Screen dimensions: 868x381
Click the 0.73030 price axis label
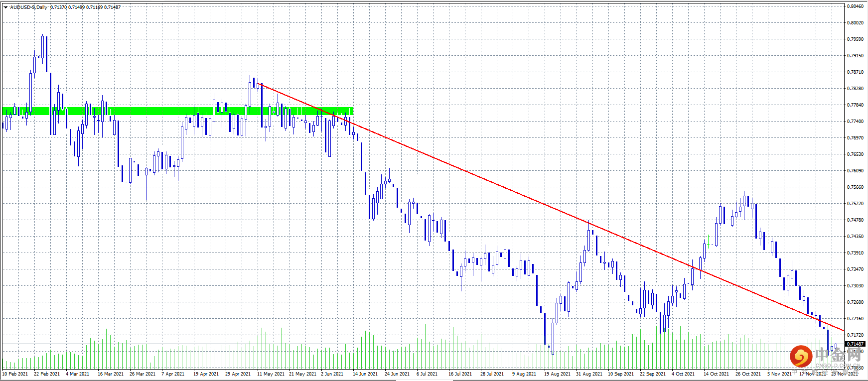[856, 286]
